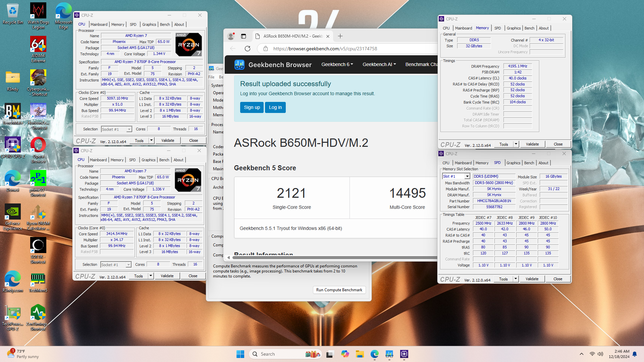Open Tools dropdown arrow in Memory CPU-Z window
Image resolution: width=644 pixels, height=362 pixels.
pyautogui.click(x=516, y=144)
